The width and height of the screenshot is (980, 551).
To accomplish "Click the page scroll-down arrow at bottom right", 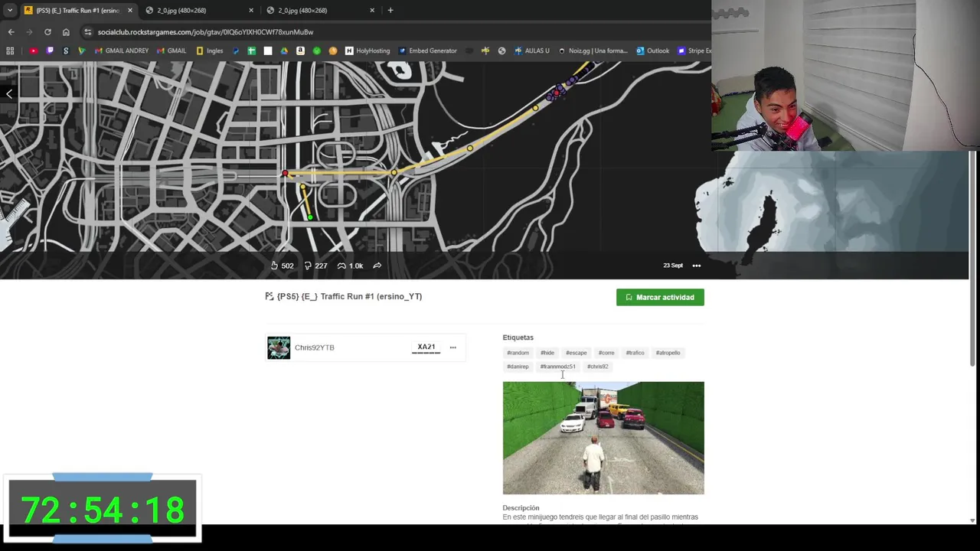I will pyautogui.click(x=974, y=520).
